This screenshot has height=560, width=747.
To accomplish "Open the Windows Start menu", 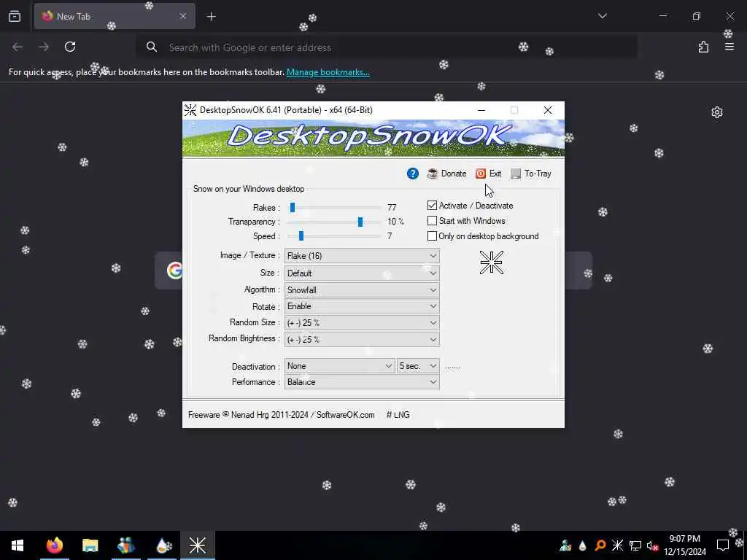I will tap(18, 545).
